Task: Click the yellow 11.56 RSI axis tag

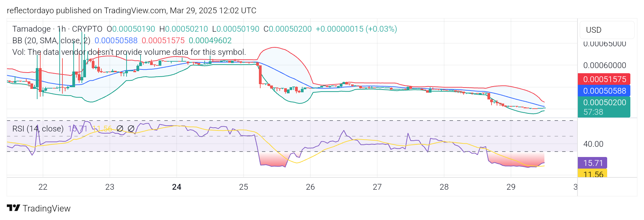Action: pos(592,173)
